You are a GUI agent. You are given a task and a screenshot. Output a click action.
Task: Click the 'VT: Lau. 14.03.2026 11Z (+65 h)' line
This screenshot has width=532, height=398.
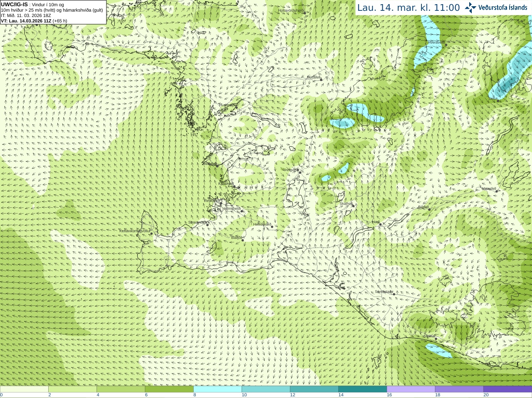tap(34, 21)
